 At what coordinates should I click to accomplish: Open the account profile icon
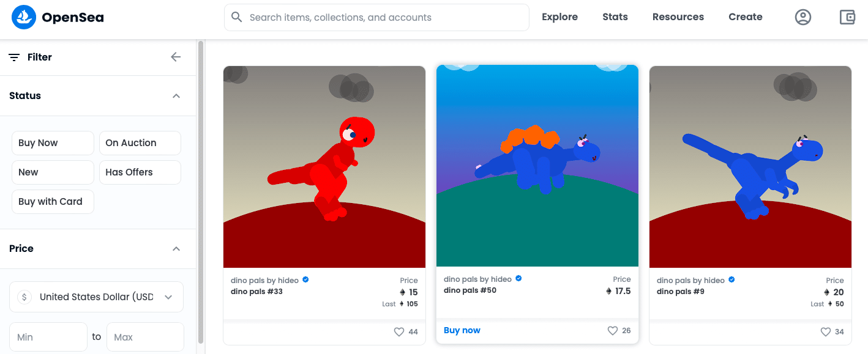[x=803, y=17]
